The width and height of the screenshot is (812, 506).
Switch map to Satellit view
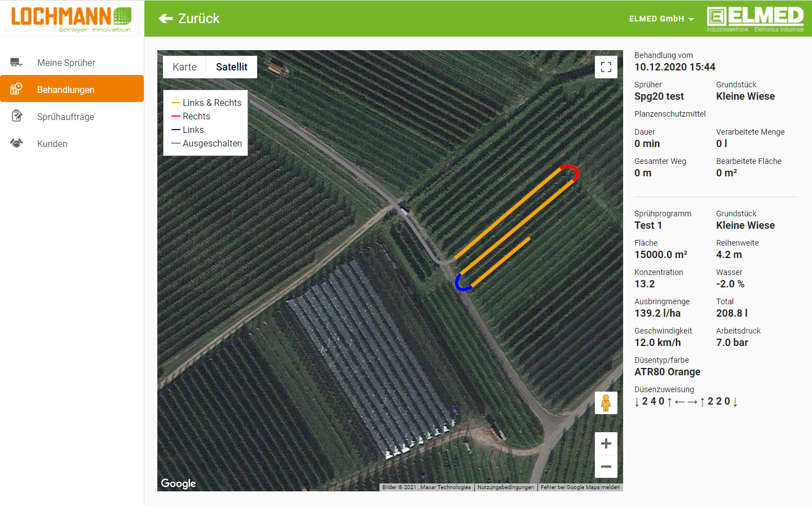coord(231,67)
